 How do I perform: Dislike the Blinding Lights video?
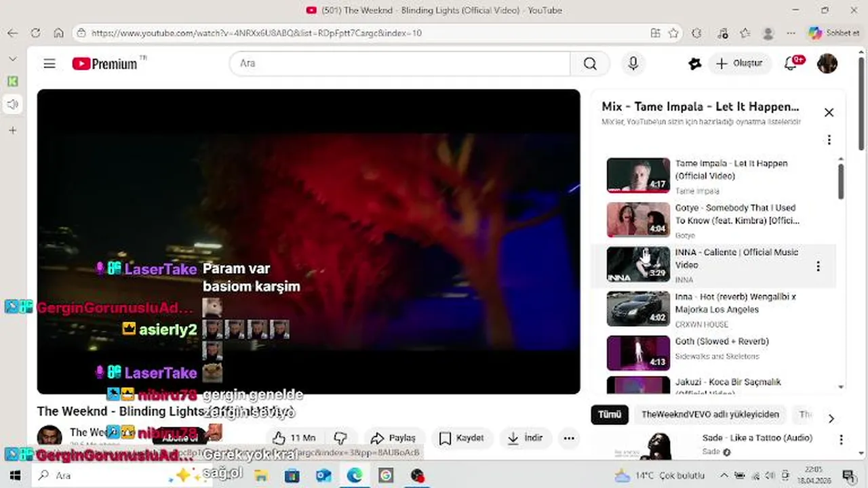pos(341,438)
